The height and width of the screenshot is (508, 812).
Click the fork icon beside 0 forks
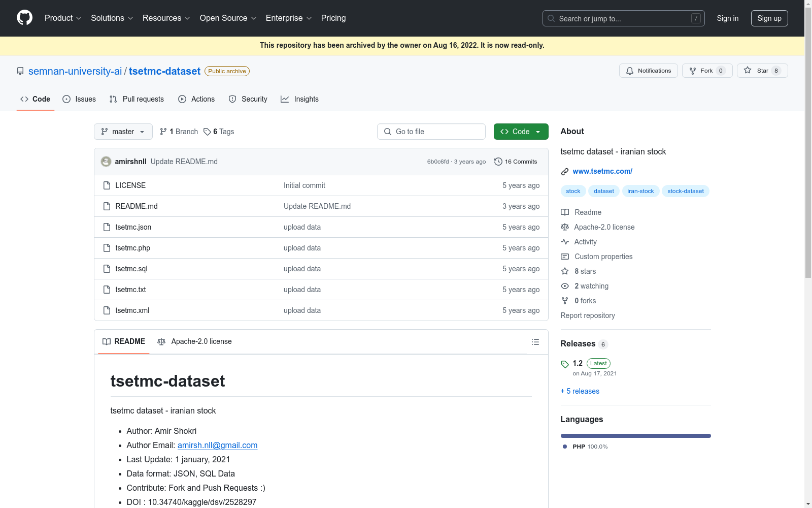point(565,301)
